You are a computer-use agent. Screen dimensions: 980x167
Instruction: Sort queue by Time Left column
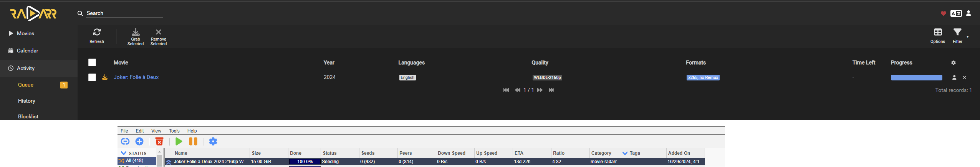click(864, 62)
